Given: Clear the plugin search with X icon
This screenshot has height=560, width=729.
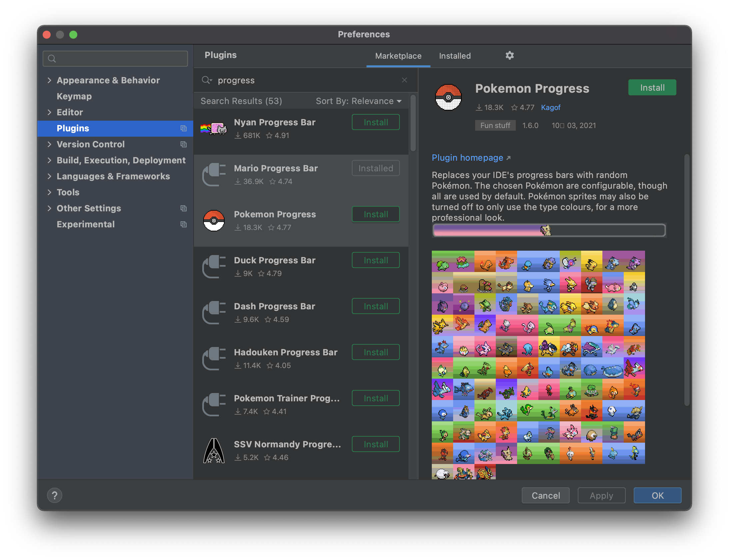Looking at the screenshot, I should coord(404,80).
